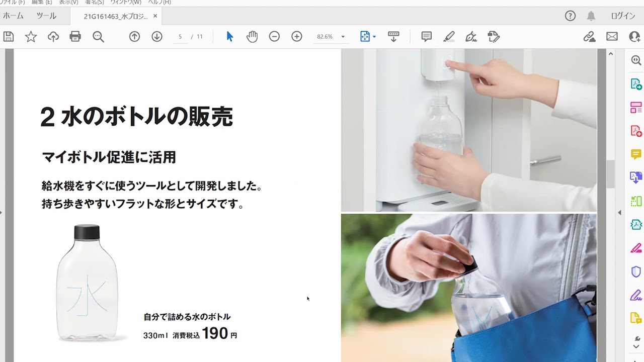Go to previous page arrow
Viewport: 644px width, 362px height.
[x=134, y=37]
